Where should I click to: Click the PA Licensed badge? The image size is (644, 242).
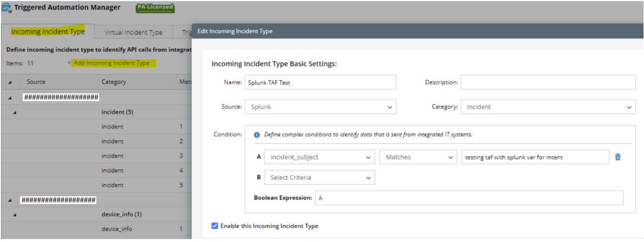click(x=155, y=8)
